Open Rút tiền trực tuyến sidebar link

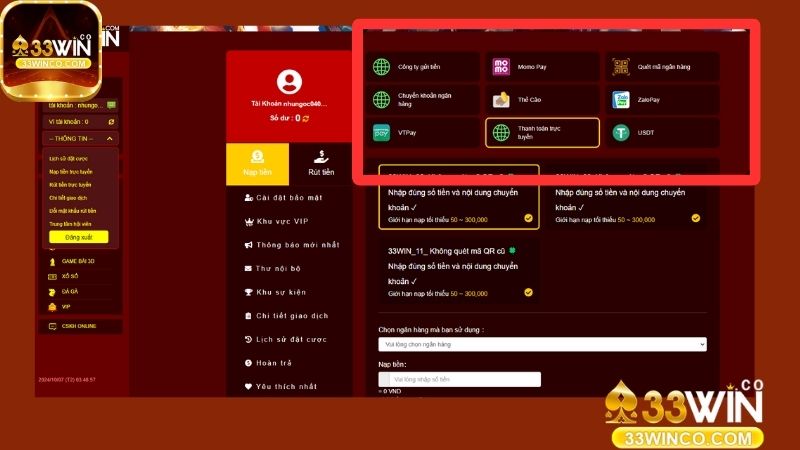(70, 185)
